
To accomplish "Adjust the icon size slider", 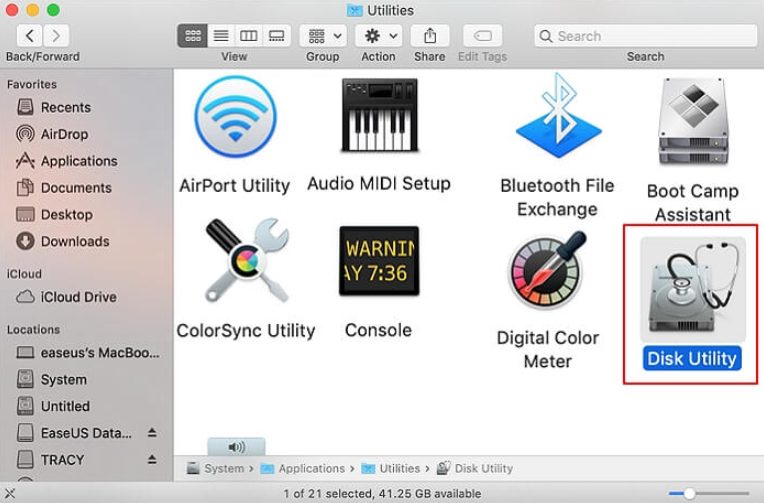I will click(689, 493).
